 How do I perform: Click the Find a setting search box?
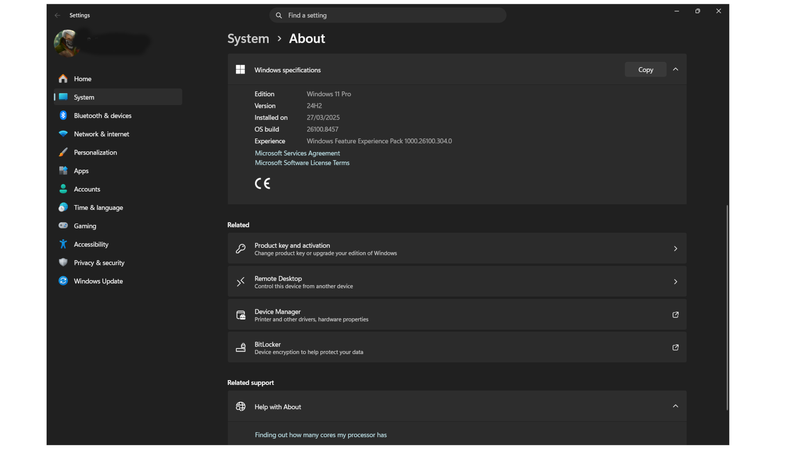point(388,15)
